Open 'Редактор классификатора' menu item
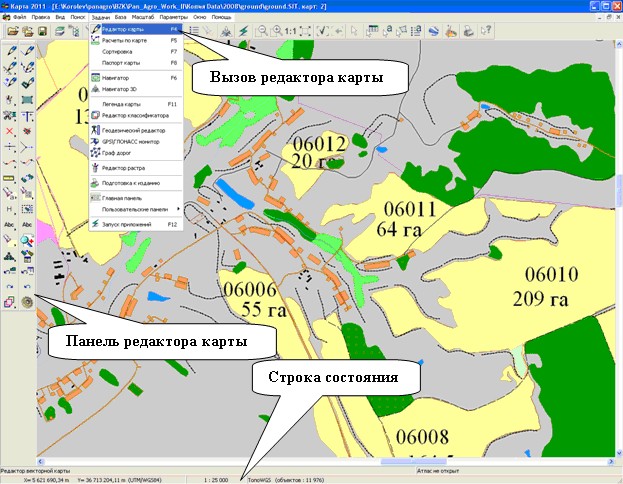 click(x=133, y=116)
